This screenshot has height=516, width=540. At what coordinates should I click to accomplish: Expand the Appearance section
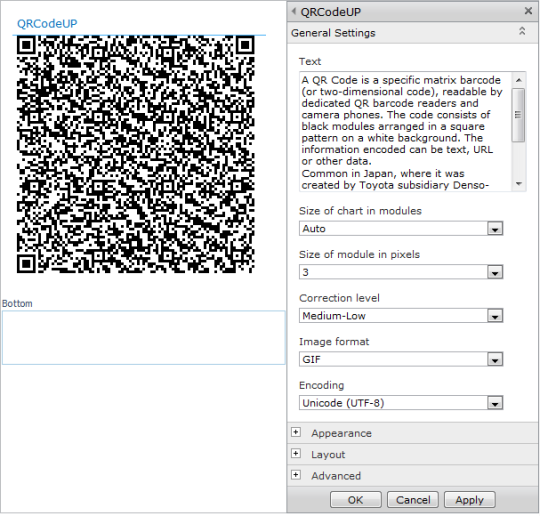click(296, 432)
